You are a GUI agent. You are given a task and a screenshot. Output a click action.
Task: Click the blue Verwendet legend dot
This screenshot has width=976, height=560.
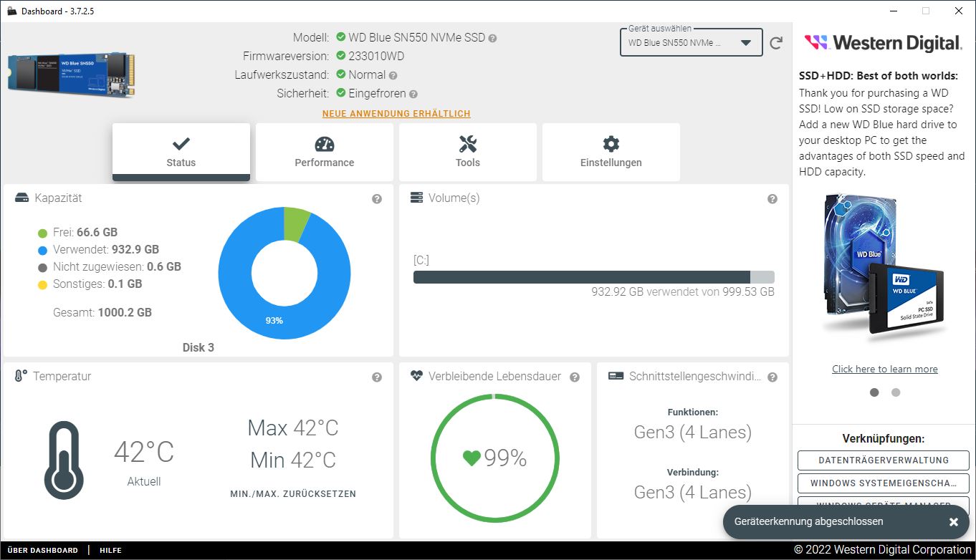(x=43, y=250)
